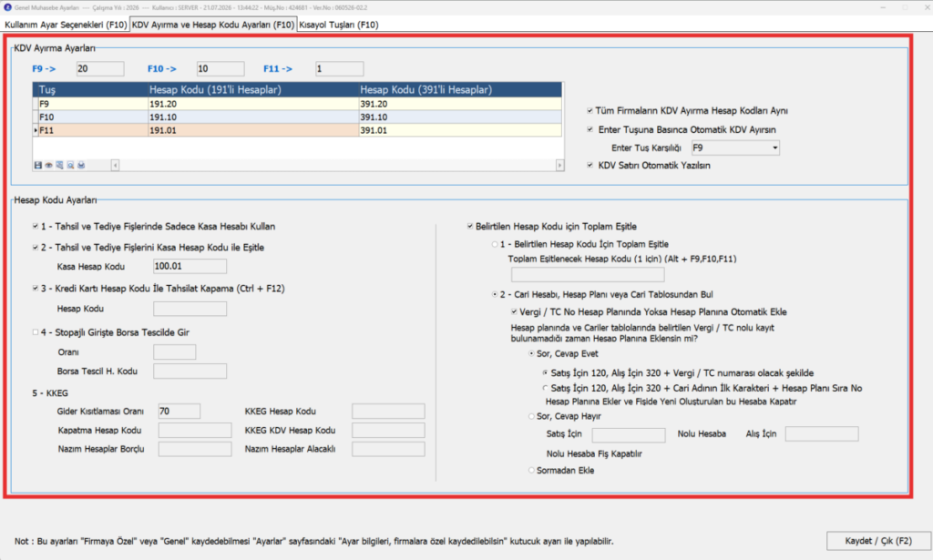Click the application logo icon in title bar
Screen dimensions: 933x560
(7, 7)
